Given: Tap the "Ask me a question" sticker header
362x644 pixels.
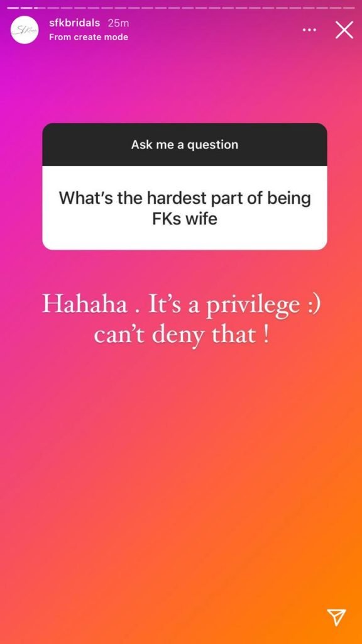Looking at the screenshot, I should [185, 144].
